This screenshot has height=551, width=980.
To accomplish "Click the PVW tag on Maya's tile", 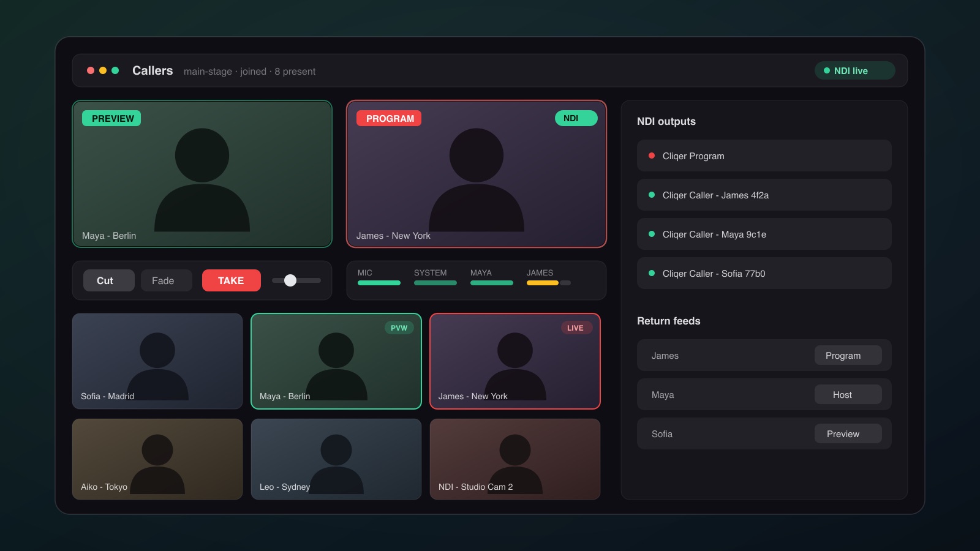I will point(399,328).
